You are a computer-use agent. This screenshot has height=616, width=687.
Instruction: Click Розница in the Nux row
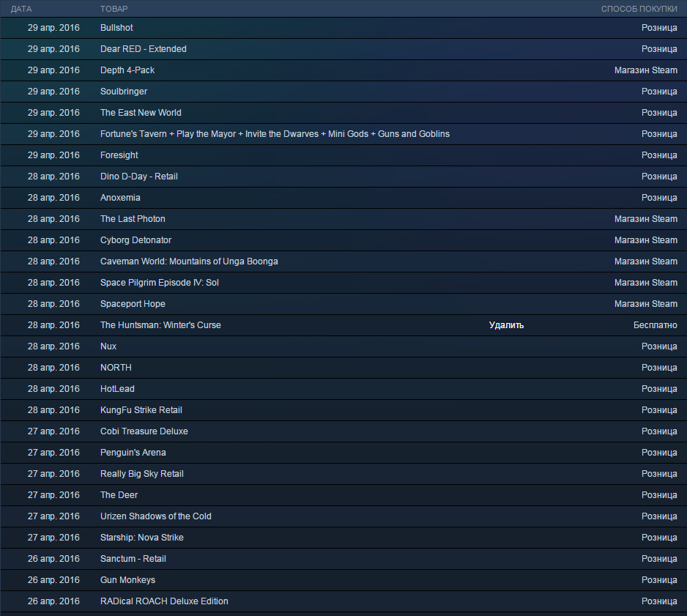click(659, 346)
